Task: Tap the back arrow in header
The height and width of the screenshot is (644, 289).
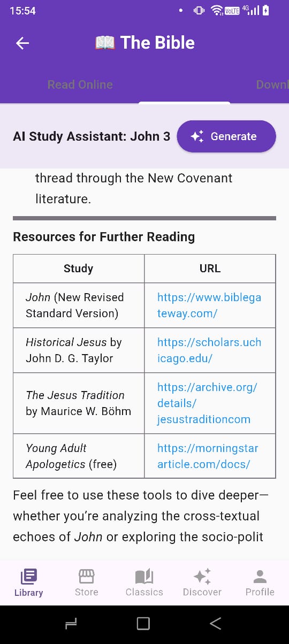Action: 22,43
